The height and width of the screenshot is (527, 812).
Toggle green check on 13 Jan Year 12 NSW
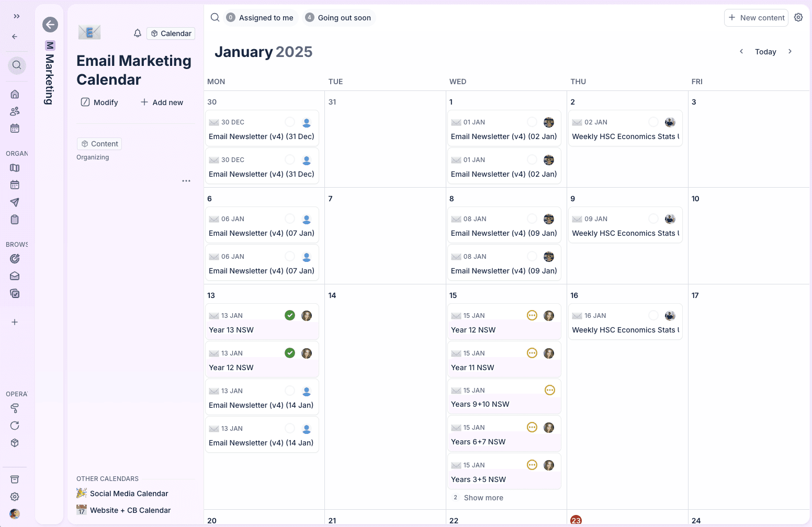coord(290,353)
